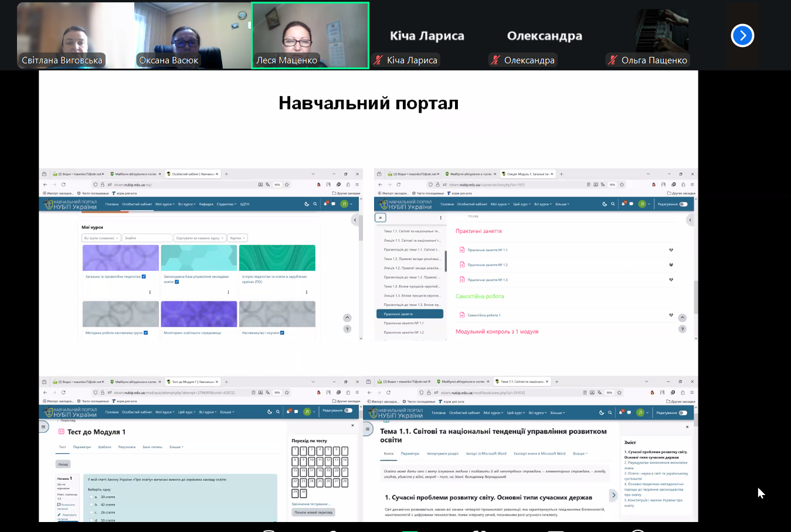Click Почати новий перегляд button
Image resolution: width=791 pixels, height=532 pixels.
314,512
